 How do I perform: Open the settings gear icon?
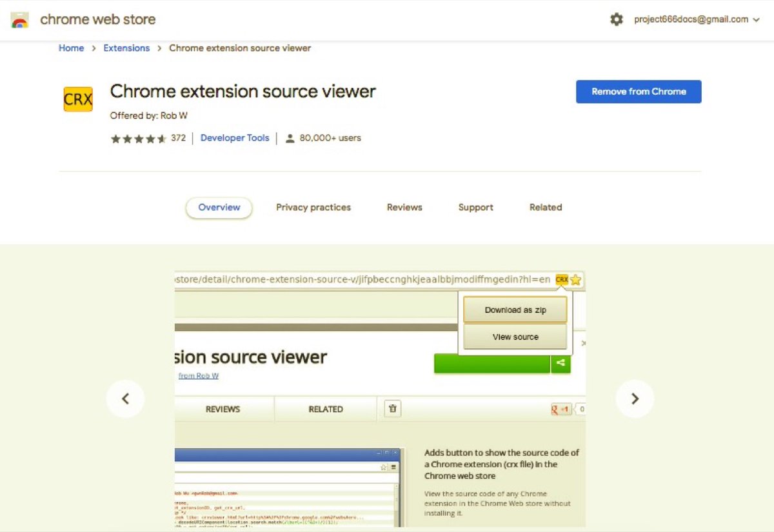(x=617, y=19)
